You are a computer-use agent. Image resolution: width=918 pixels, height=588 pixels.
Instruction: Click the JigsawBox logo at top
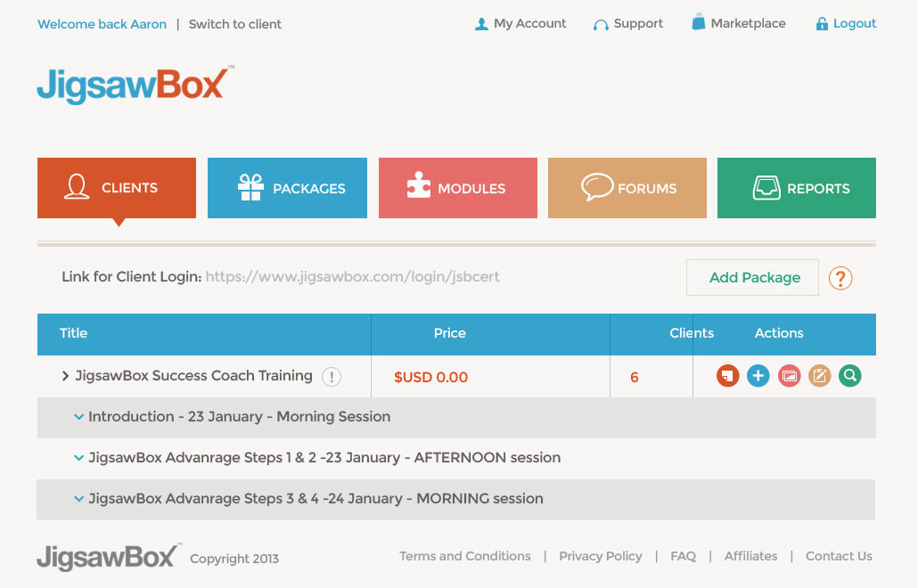click(x=134, y=86)
